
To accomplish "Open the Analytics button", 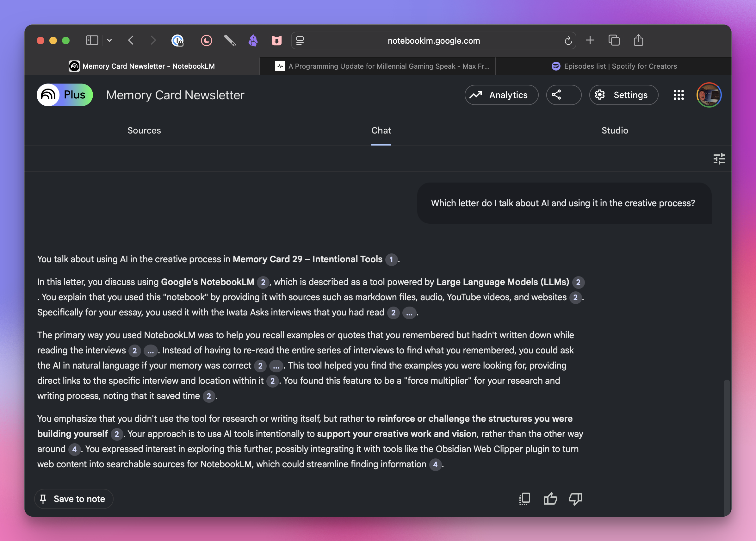I will (x=501, y=95).
